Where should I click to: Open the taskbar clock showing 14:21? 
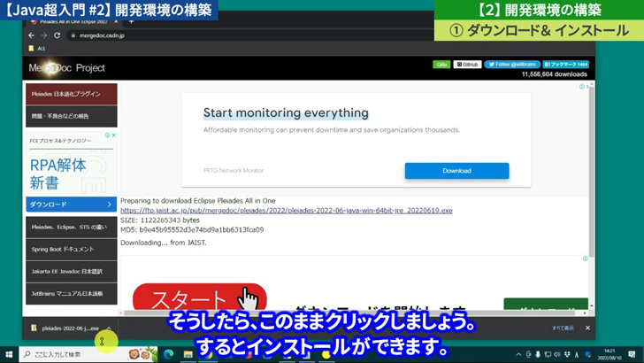point(609,354)
